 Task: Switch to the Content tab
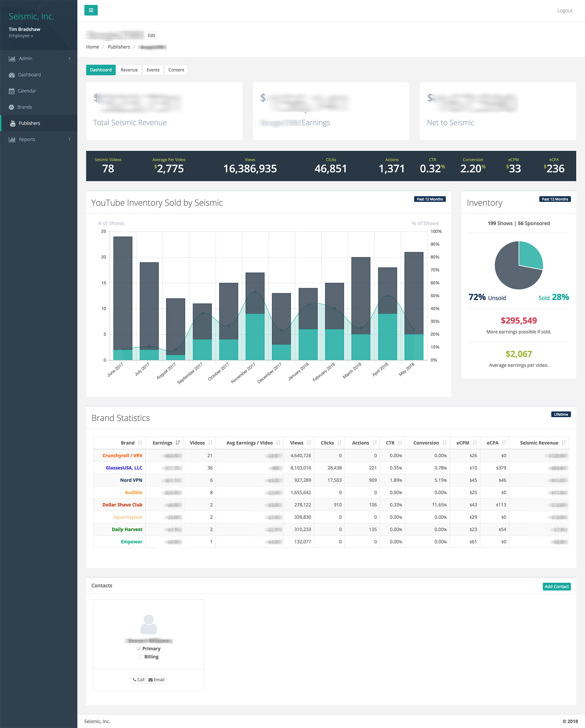pos(176,70)
